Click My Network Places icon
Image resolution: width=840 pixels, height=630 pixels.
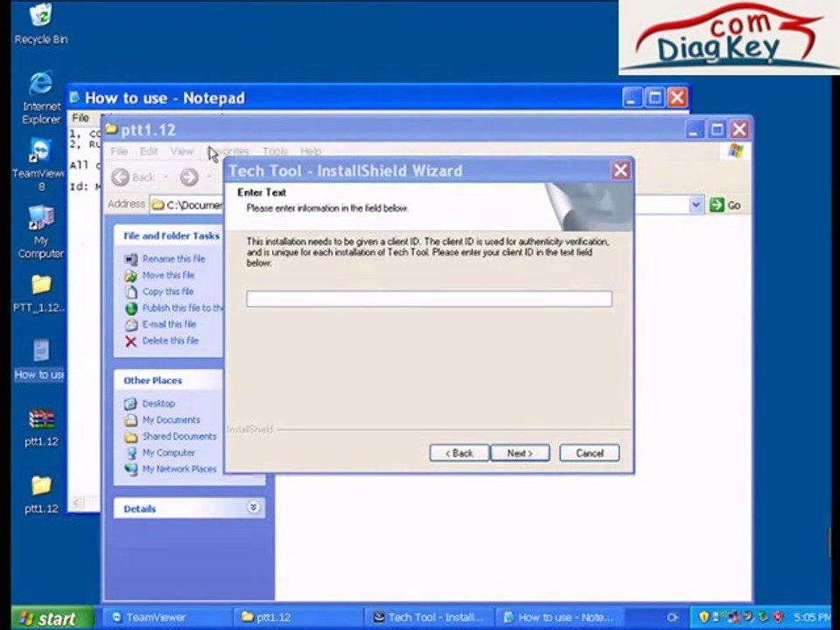[130, 469]
